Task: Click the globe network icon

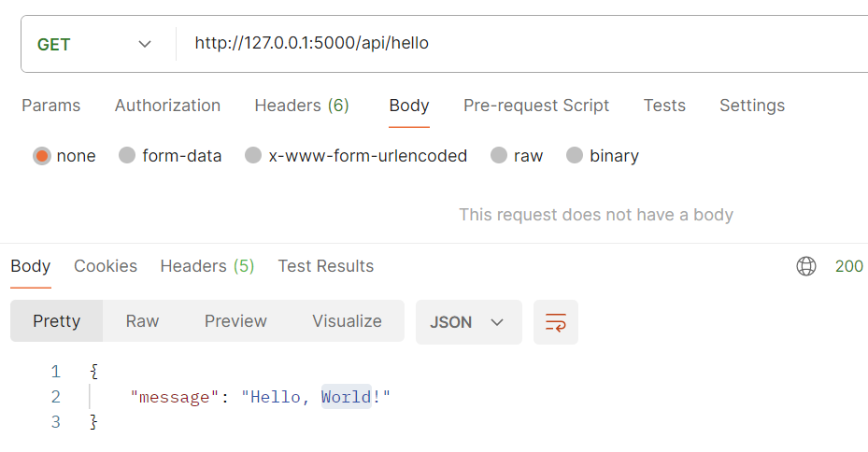Action: [806, 266]
